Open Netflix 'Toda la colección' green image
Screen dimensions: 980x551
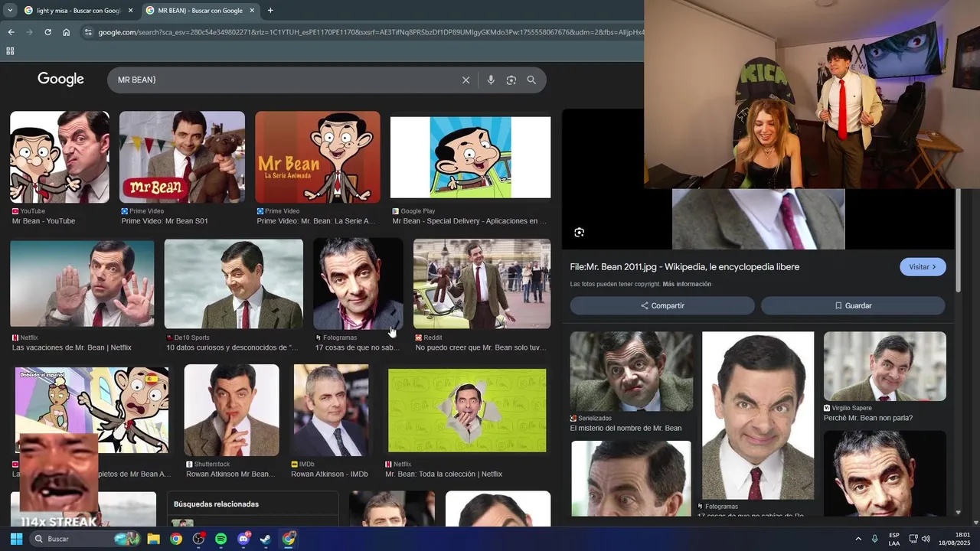tap(467, 410)
